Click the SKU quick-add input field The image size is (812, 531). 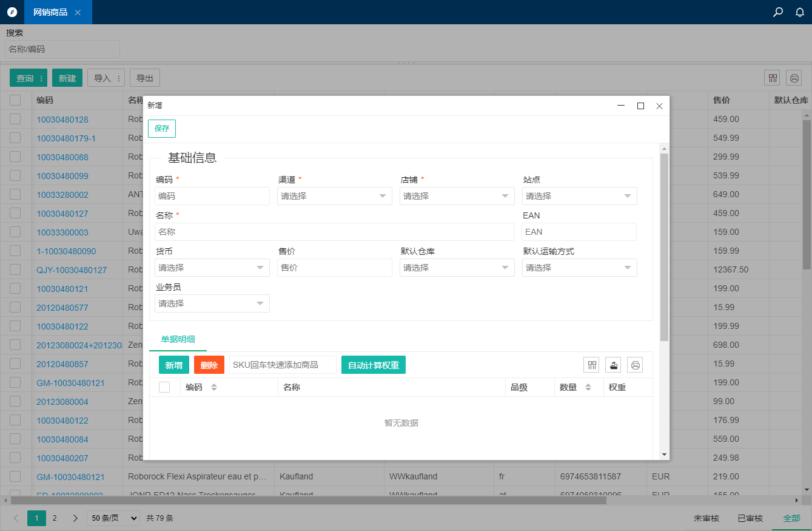tap(283, 365)
